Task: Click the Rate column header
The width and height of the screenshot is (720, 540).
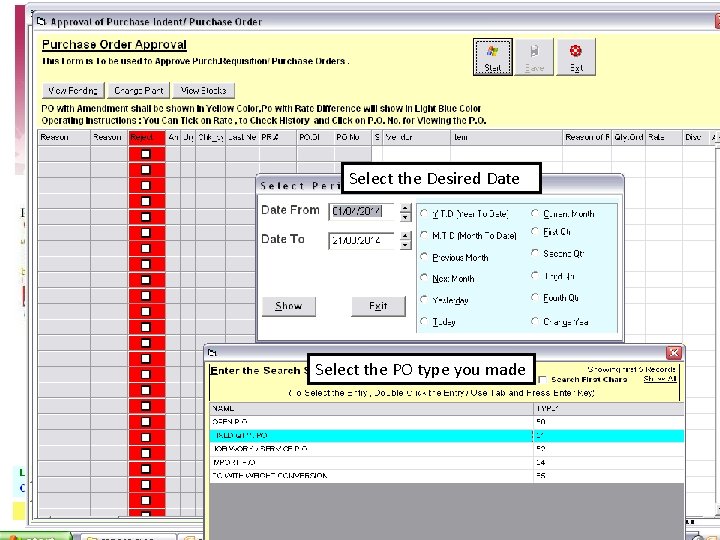Action: click(x=664, y=137)
